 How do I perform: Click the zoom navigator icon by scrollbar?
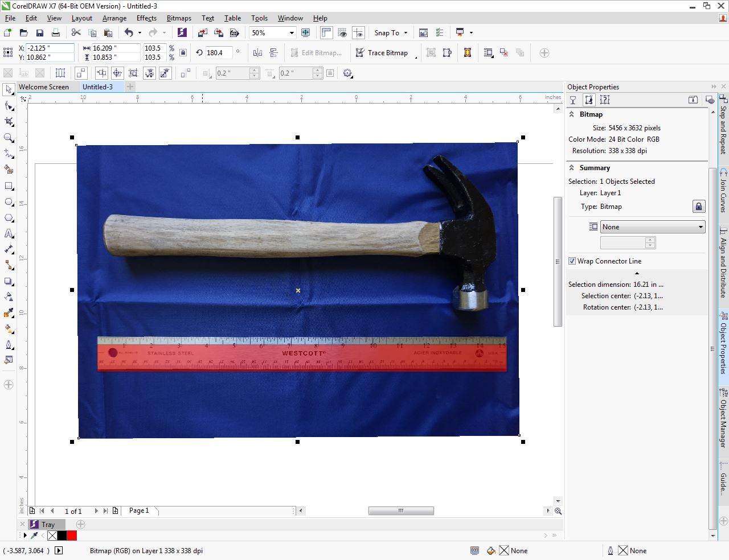[x=558, y=511]
